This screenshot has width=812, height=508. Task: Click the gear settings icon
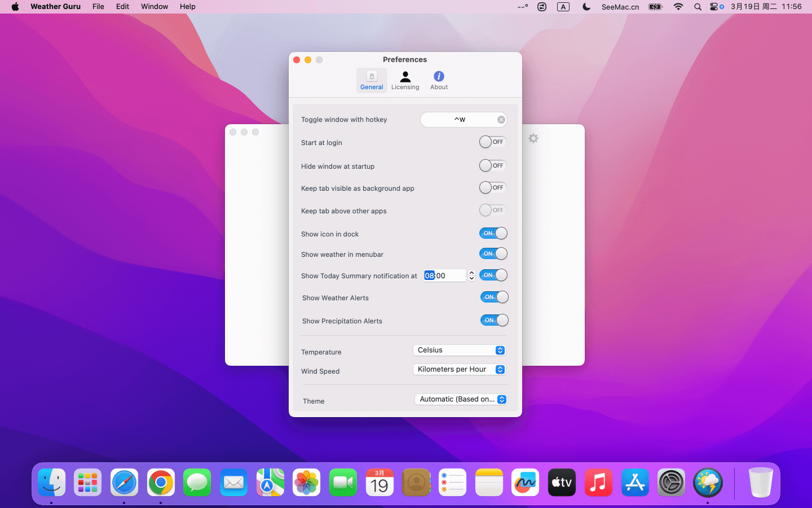pos(533,138)
